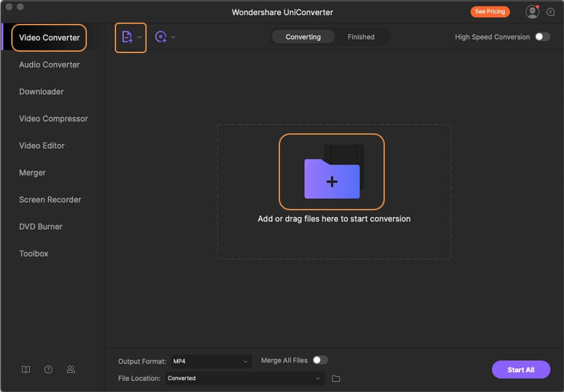Open Toolbox from sidebar
Image resolution: width=564 pixels, height=392 pixels.
click(33, 253)
